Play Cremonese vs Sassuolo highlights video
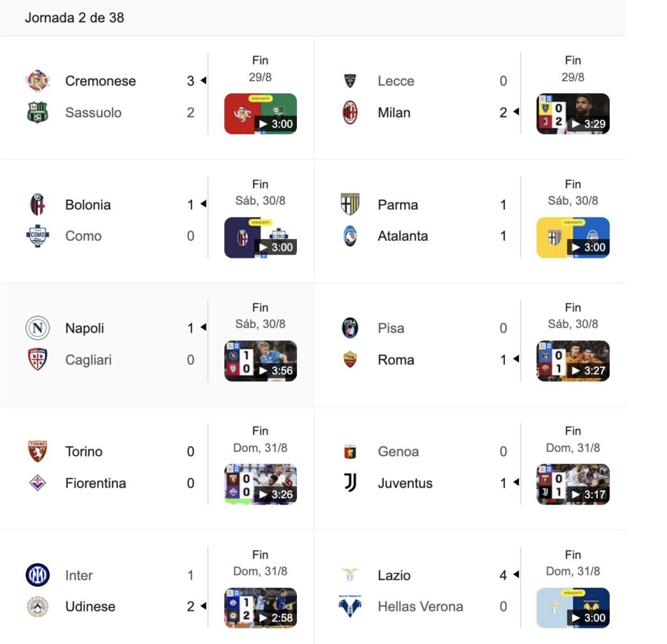 click(261, 114)
